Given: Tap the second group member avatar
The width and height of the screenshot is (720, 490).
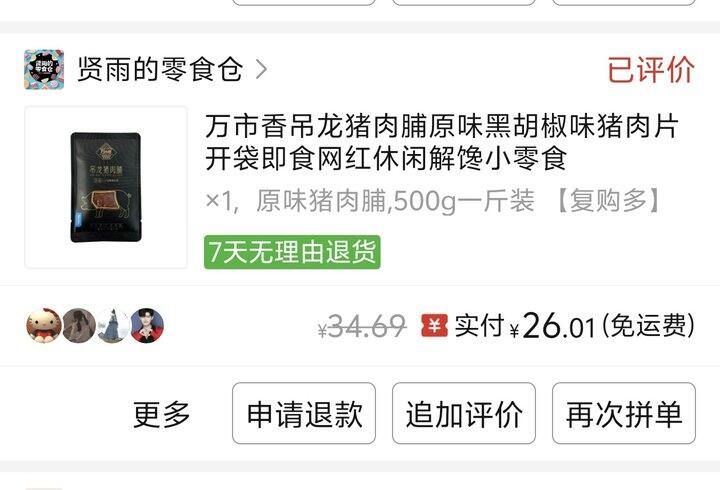Looking at the screenshot, I should click(x=79, y=326).
